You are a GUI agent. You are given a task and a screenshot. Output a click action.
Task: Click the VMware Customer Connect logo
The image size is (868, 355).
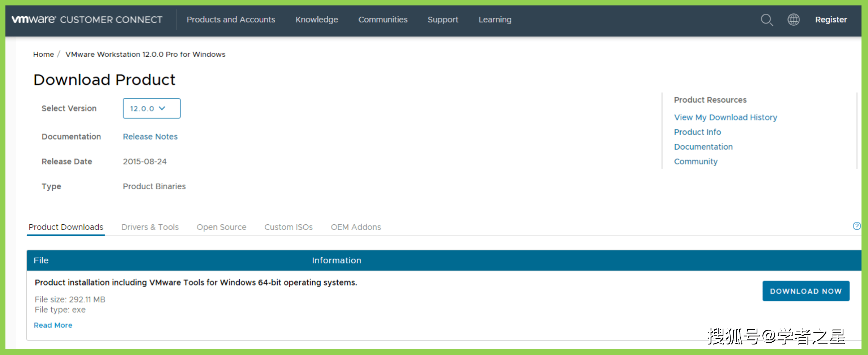click(87, 20)
